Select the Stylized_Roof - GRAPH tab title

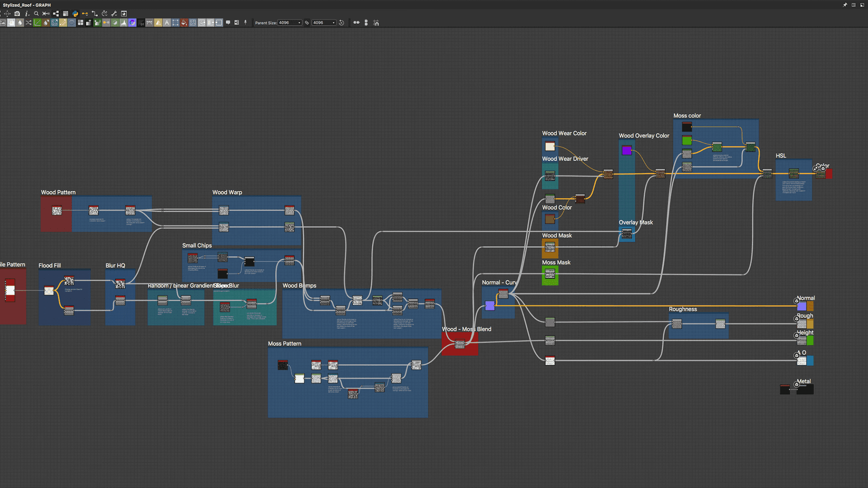pyautogui.click(x=27, y=5)
